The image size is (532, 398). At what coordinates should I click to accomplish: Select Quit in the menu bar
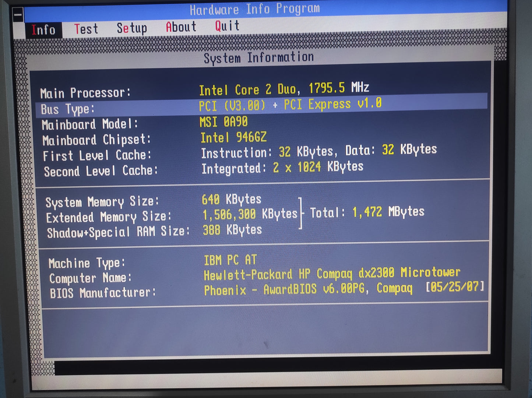pyautogui.click(x=227, y=26)
